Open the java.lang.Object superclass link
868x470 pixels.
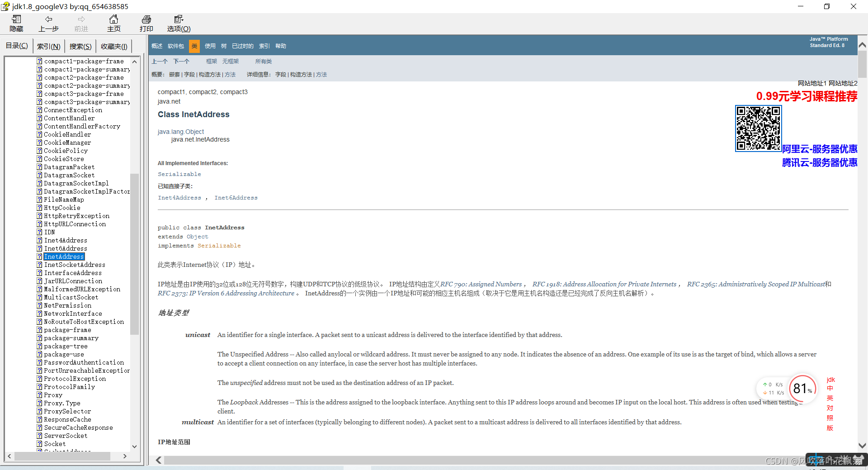tap(181, 132)
